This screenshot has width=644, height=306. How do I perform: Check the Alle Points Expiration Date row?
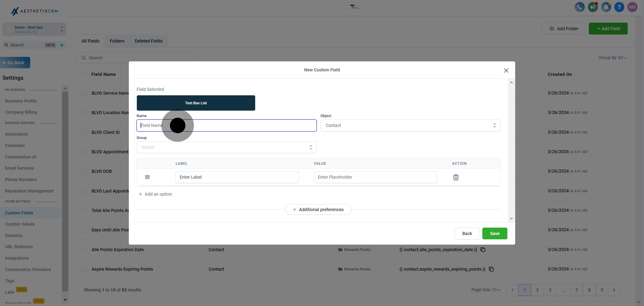point(84,250)
